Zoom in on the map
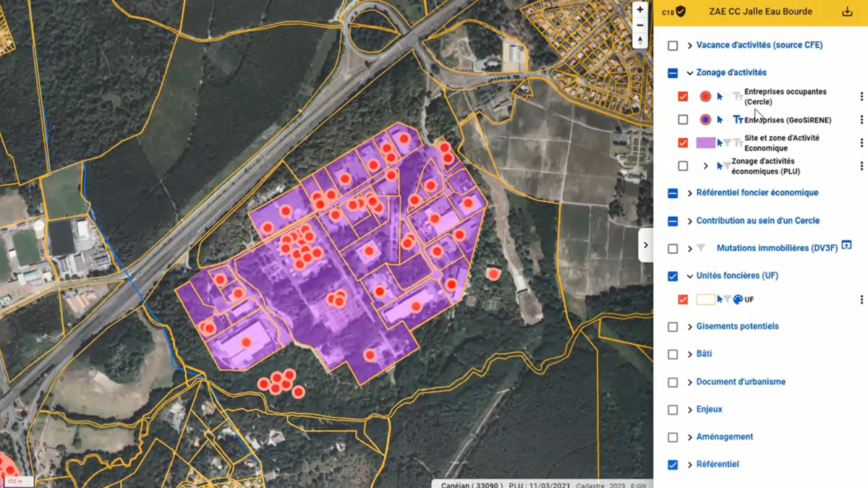The height and width of the screenshot is (488, 868). click(639, 10)
